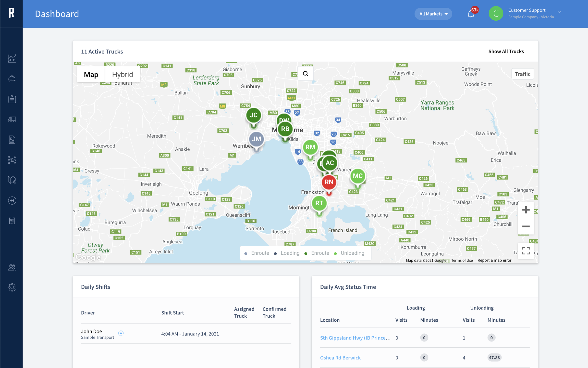588x368 pixels.
Task: Select the MC truck marker
Action: (x=358, y=176)
